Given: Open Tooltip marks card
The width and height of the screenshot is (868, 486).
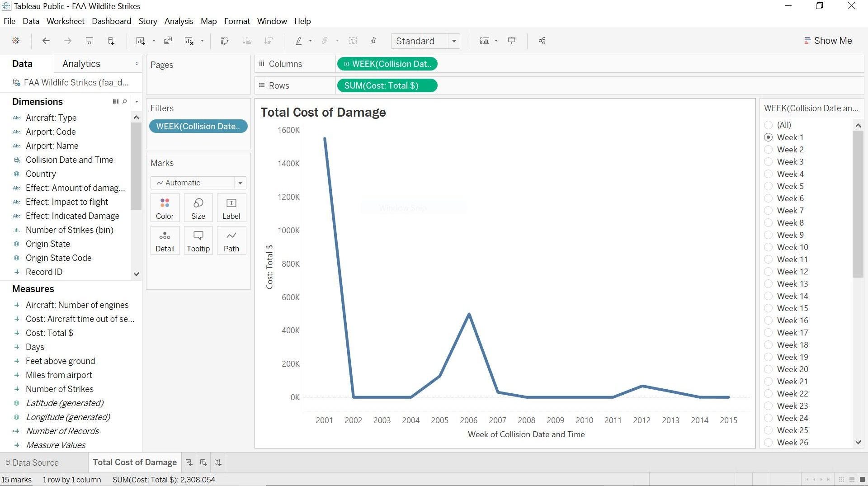Looking at the screenshot, I should pos(198,241).
